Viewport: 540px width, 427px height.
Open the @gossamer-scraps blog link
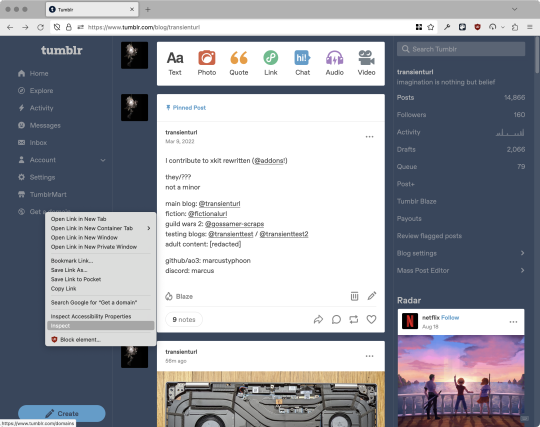coord(234,224)
